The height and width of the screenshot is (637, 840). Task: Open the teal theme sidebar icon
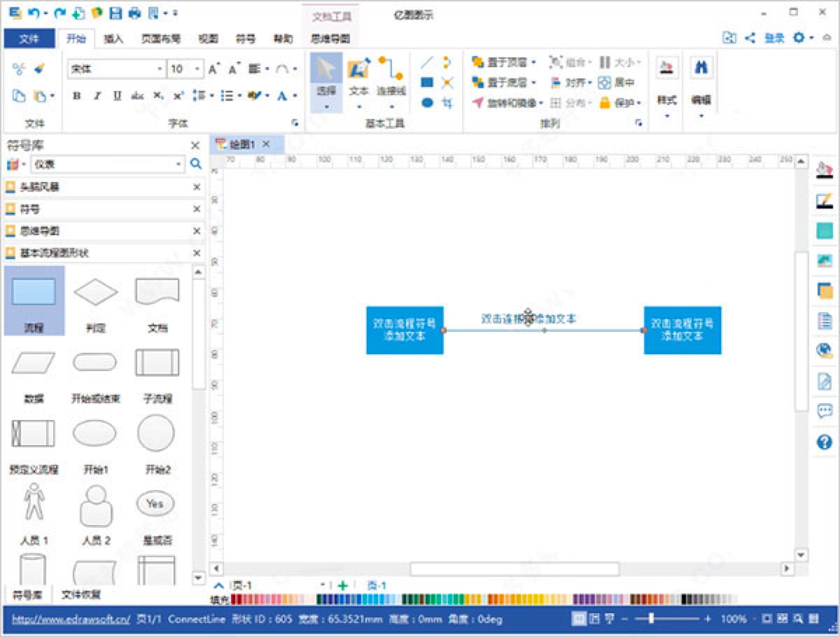tap(825, 231)
